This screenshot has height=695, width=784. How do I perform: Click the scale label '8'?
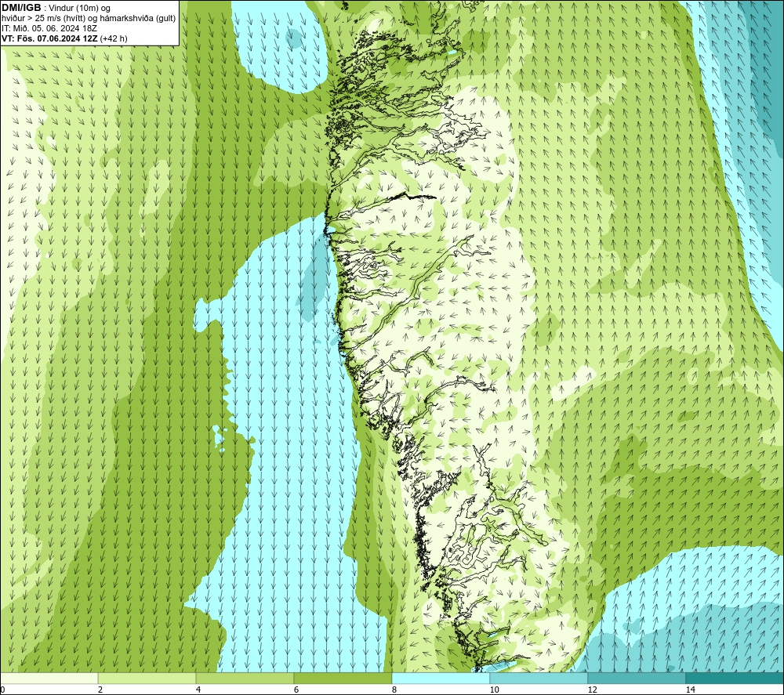pyautogui.click(x=394, y=690)
